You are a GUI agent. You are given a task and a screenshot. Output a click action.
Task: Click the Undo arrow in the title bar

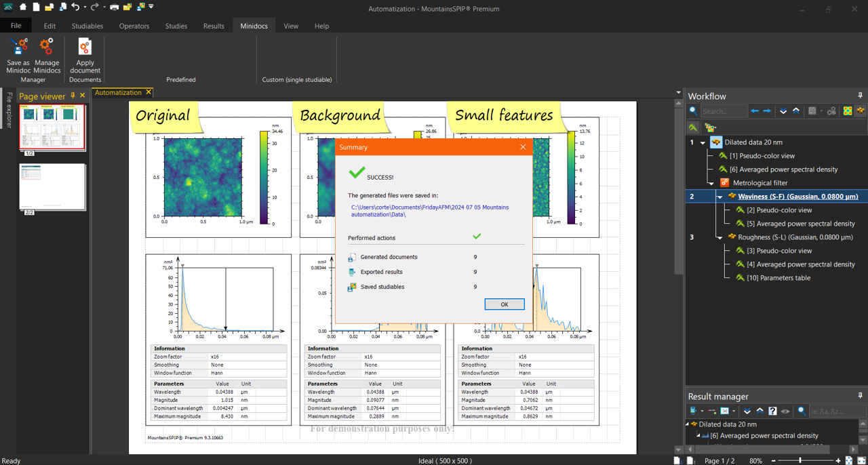(75, 7)
